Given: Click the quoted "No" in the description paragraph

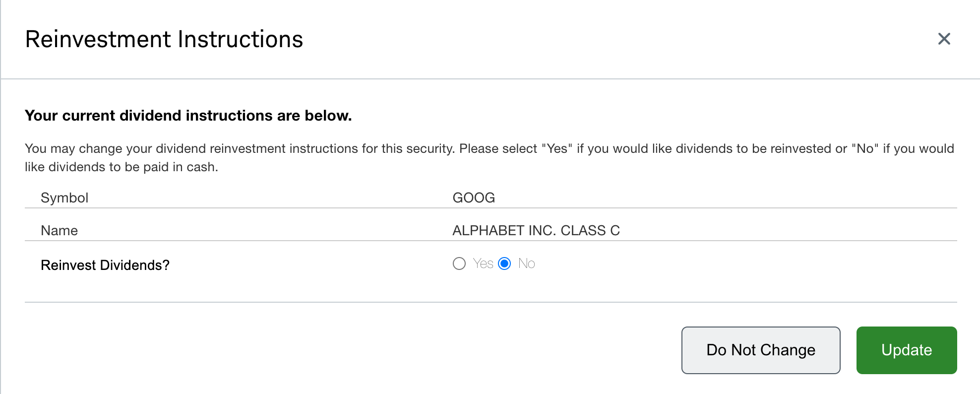Looking at the screenshot, I should tap(865, 148).
